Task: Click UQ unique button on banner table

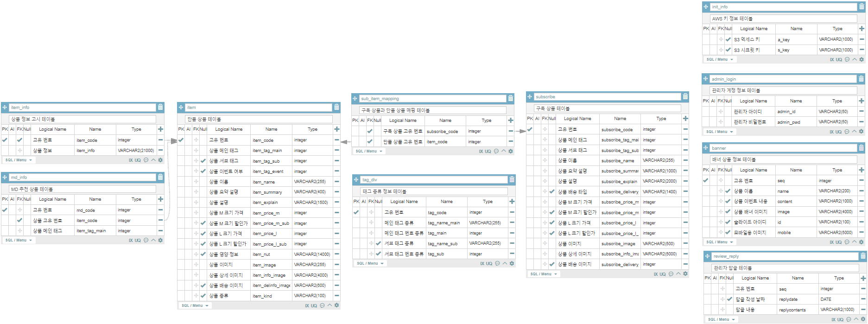Action: [839, 242]
